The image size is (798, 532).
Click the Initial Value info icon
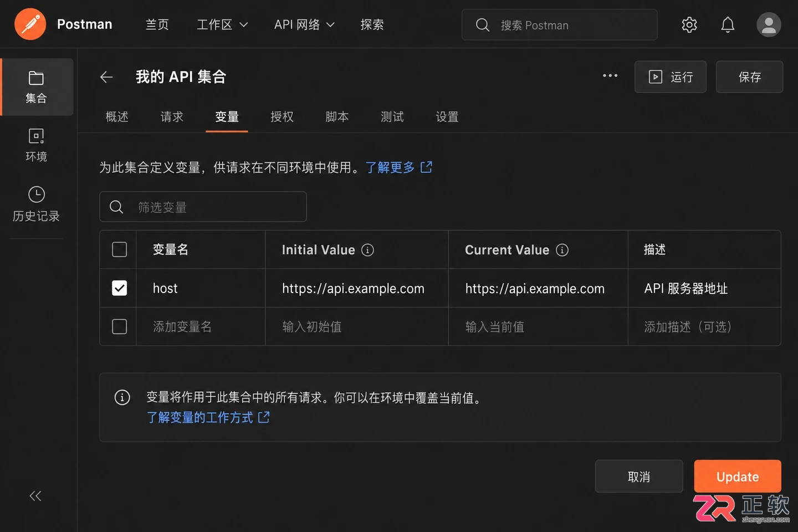pos(367,250)
